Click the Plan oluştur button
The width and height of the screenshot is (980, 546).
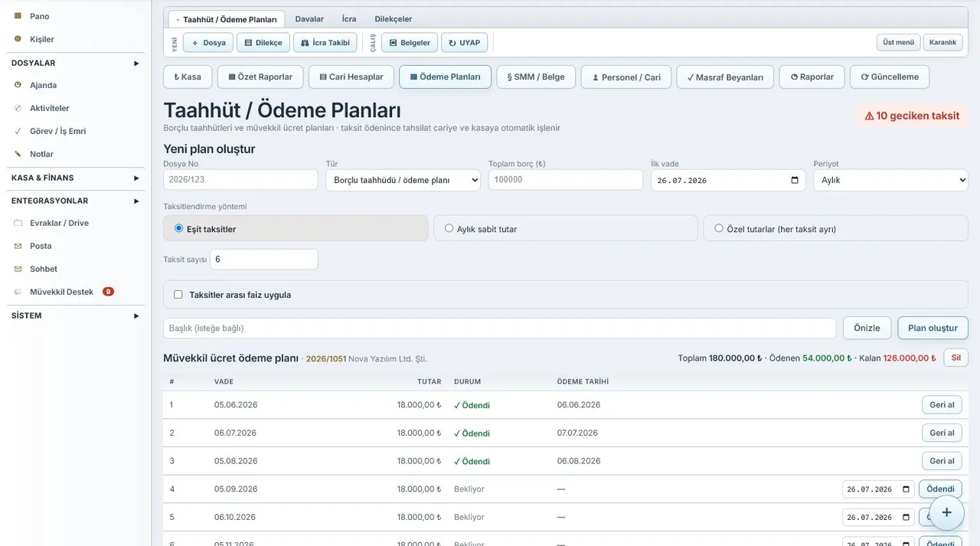933,328
